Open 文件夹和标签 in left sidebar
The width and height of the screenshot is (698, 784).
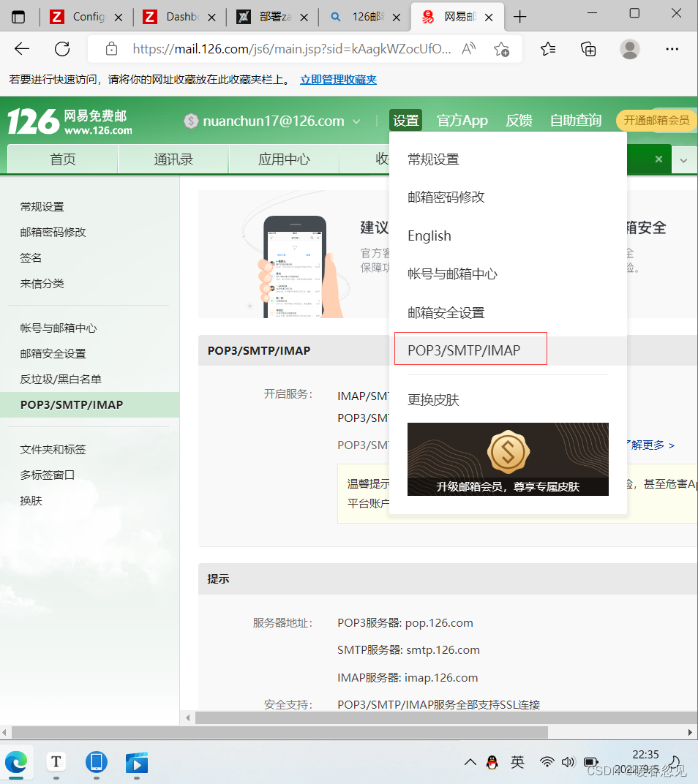pyautogui.click(x=53, y=450)
